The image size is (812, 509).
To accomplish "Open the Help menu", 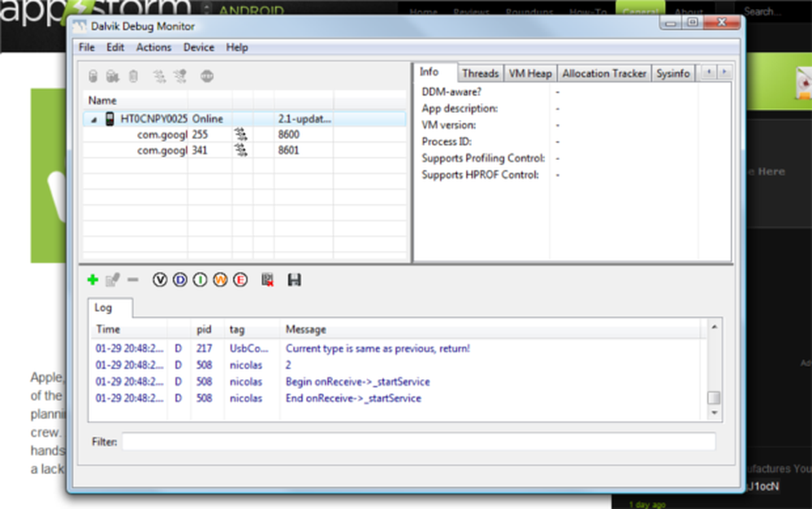I will pyautogui.click(x=236, y=47).
